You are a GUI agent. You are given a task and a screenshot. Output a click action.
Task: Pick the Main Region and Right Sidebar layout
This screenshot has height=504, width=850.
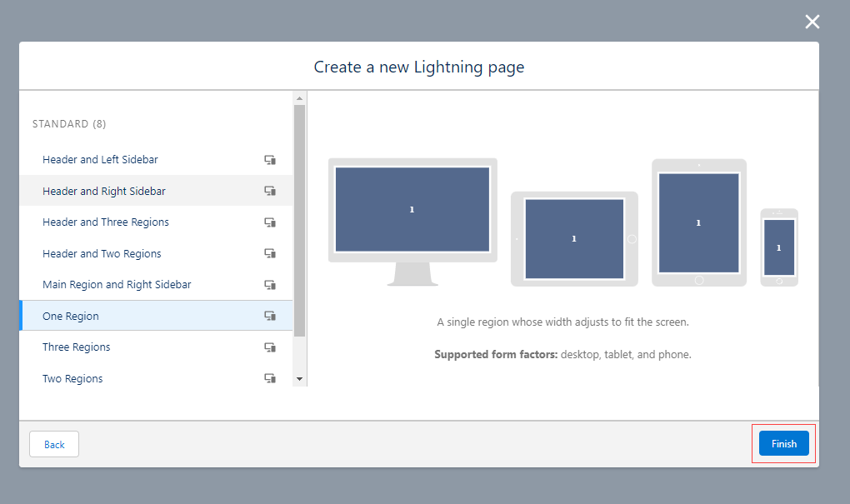[x=117, y=285]
